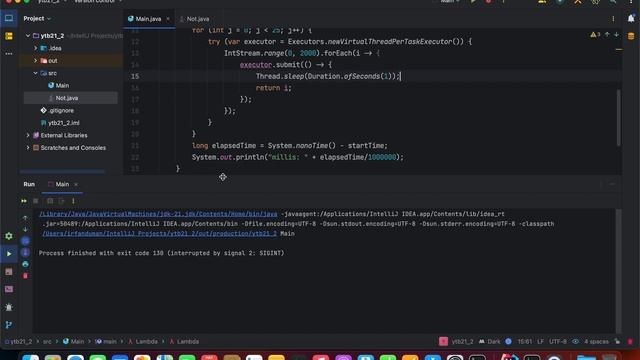The height and width of the screenshot is (360, 640).
Task: Open Run panel more options menu
Action: [73, 201]
